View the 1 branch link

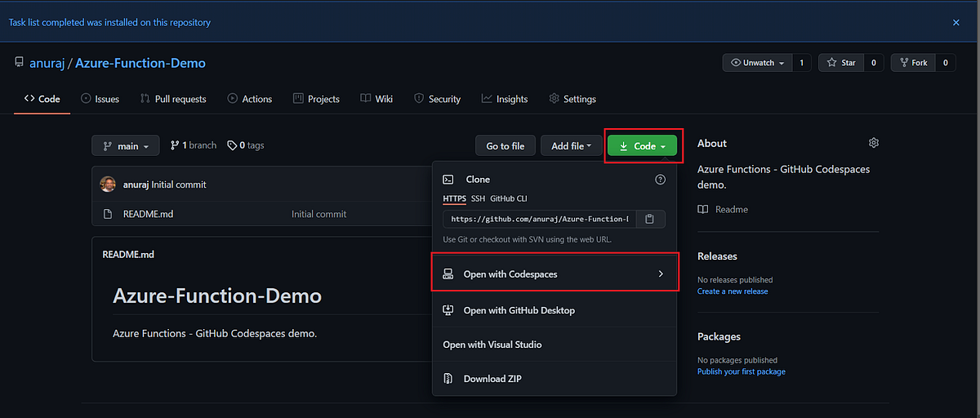coord(194,145)
